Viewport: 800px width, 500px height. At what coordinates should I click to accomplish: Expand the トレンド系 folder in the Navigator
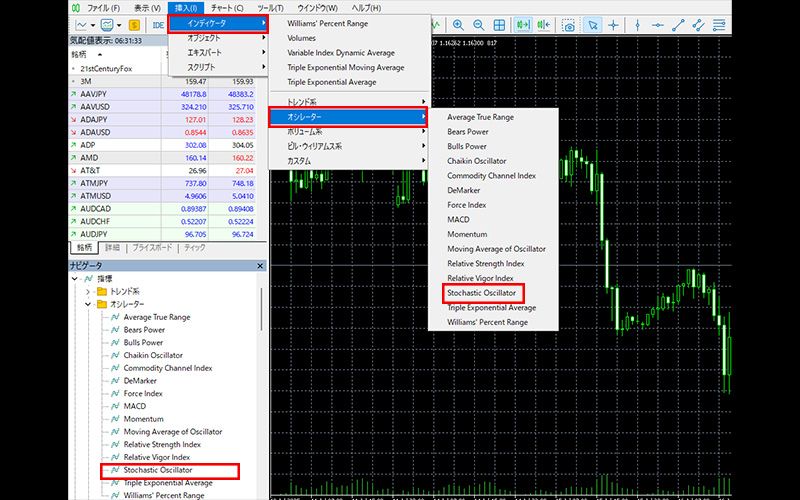click(x=88, y=291)
